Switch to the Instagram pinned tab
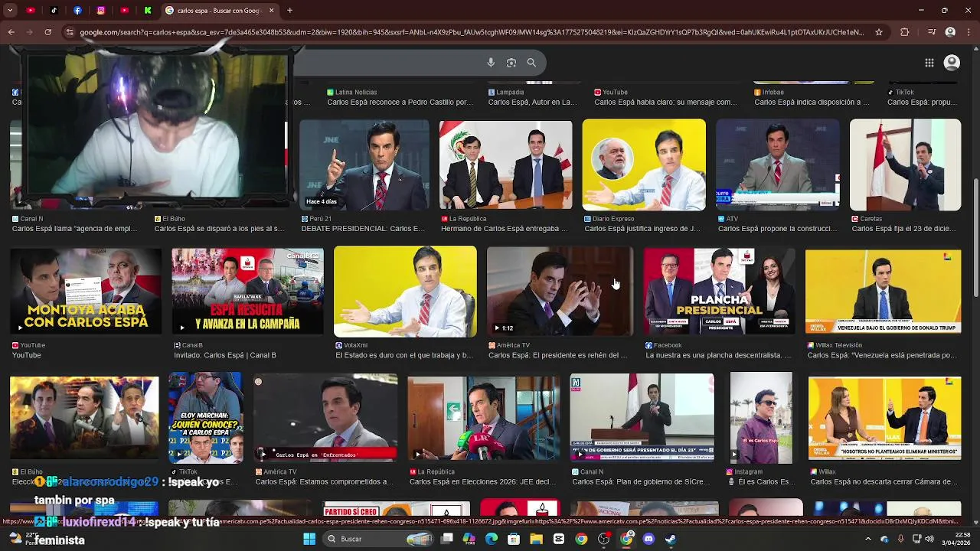Image resolution: width=980 pixels, height=551 pixels. pyautogui.click(x=101, y=11)
